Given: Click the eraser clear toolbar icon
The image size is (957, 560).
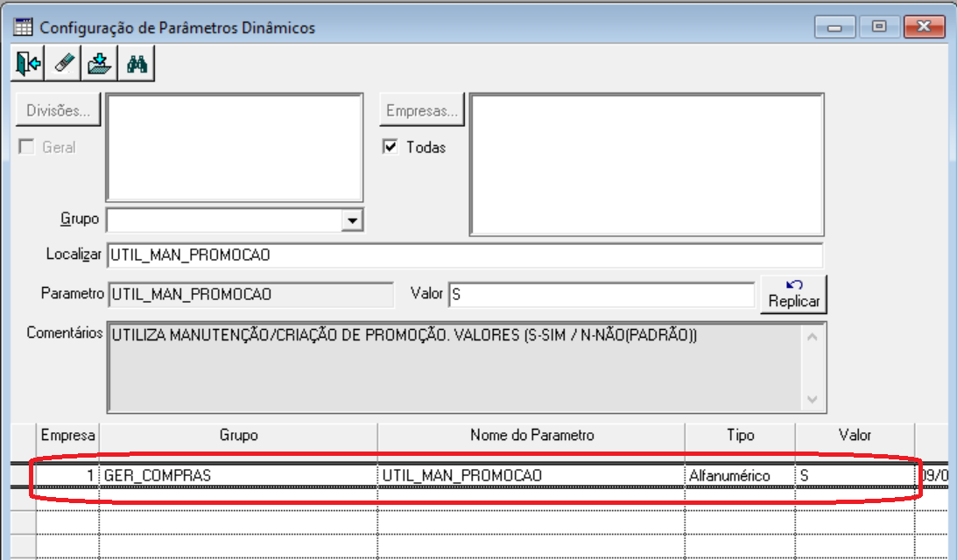Looking at the screenshot, I should coord(63,64).
